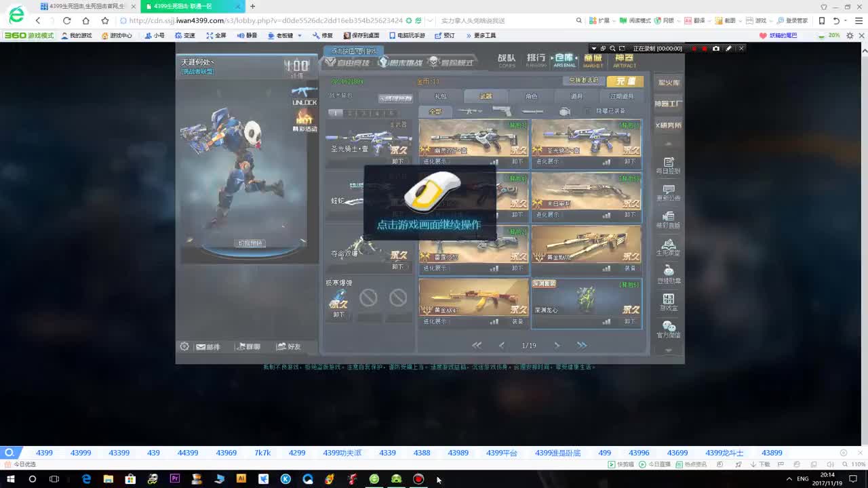The height and width of the screenshot is (488, 868).
Task: Open 生死课堂 icon
Action: click(669, 247)
